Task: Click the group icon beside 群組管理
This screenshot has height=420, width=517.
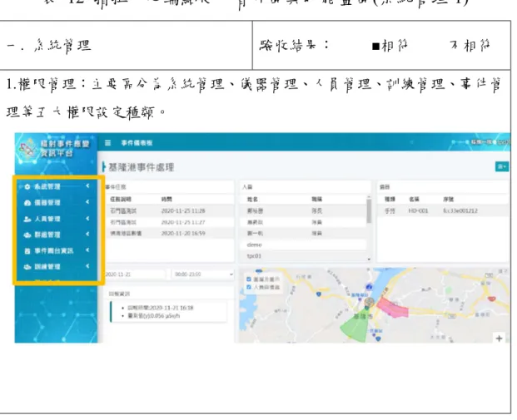Action: [x=27, y=235]
